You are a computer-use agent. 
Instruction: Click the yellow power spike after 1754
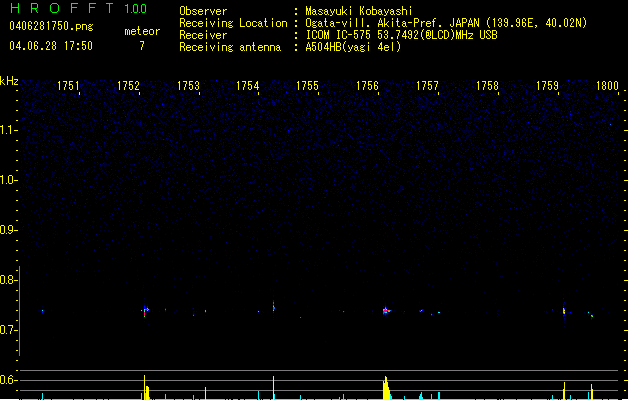274,388
